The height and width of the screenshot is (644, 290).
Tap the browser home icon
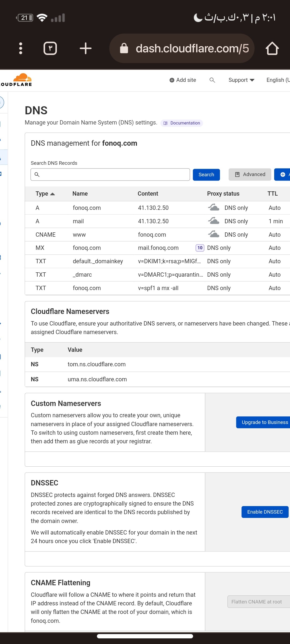pos(272,48)
